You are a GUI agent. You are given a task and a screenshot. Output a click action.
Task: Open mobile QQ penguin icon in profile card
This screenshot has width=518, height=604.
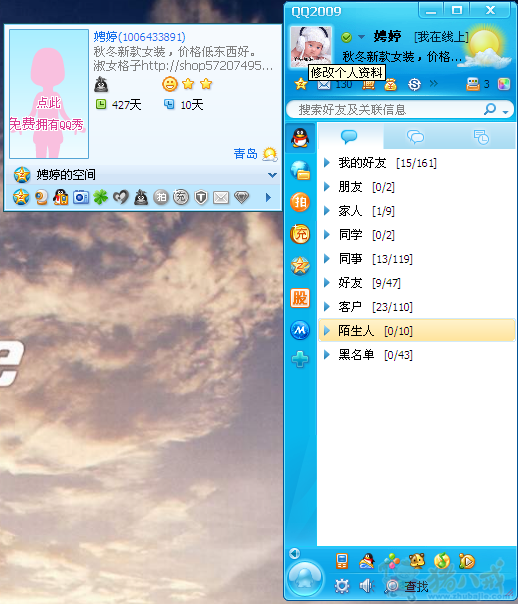[61, 197]
